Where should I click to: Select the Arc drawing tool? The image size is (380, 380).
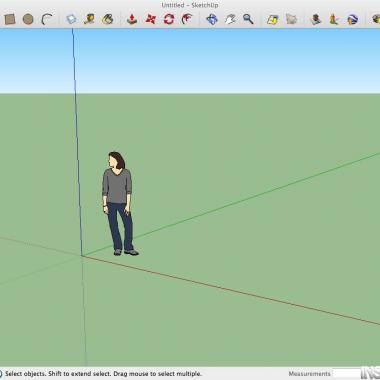click(x=47, y=19)
